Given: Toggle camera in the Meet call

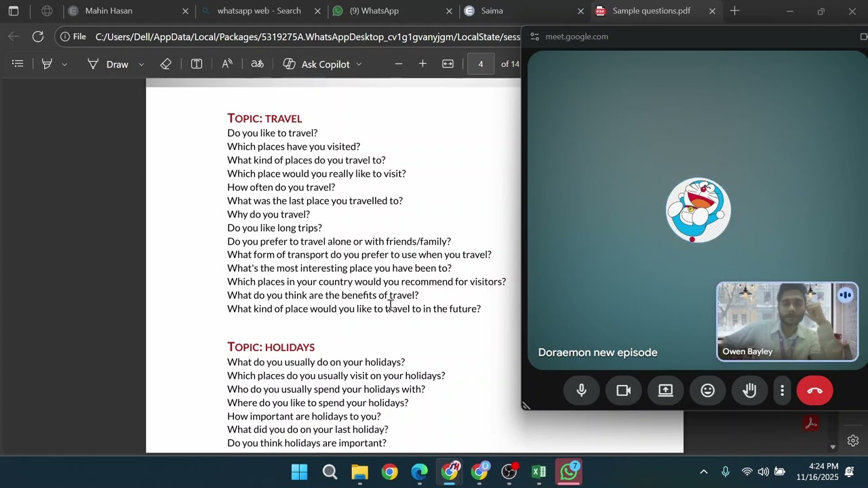Looking at the screenshot, I should pyautogui.click(x=623, y=390).
